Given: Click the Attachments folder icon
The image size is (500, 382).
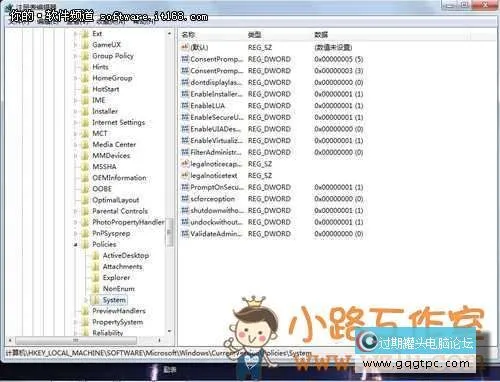Looking at the screenshot, I should 96,267.
